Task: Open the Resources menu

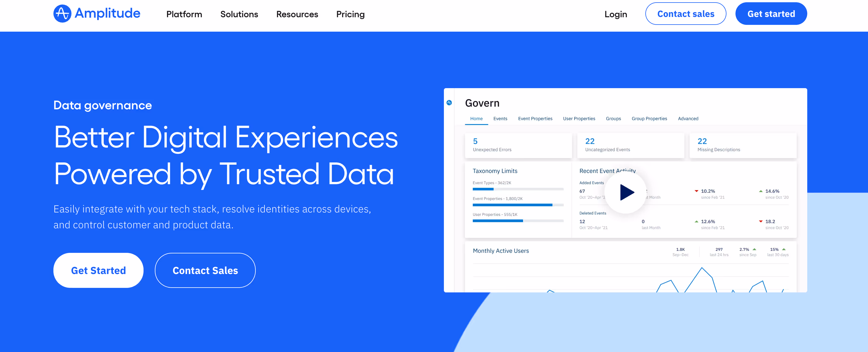Action: (297, 14)
